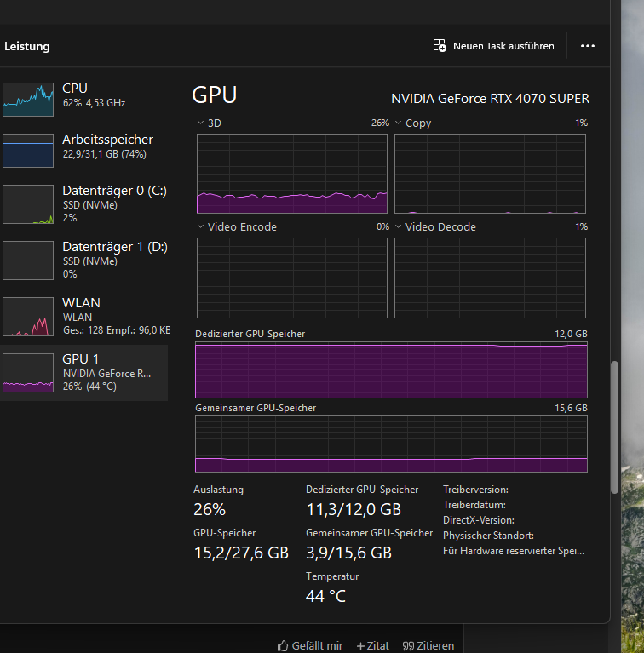Screen dimensions: 644x653
Task: Click the DirectX-Version label
Action: click(x=479, y=520)
